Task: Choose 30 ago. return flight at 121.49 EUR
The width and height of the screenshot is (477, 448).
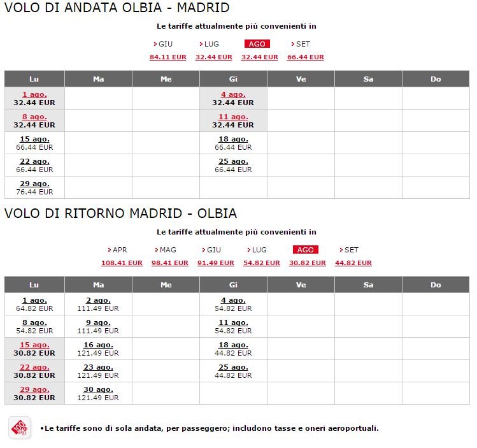Action: pyautogui.click(x=98, y=389)
